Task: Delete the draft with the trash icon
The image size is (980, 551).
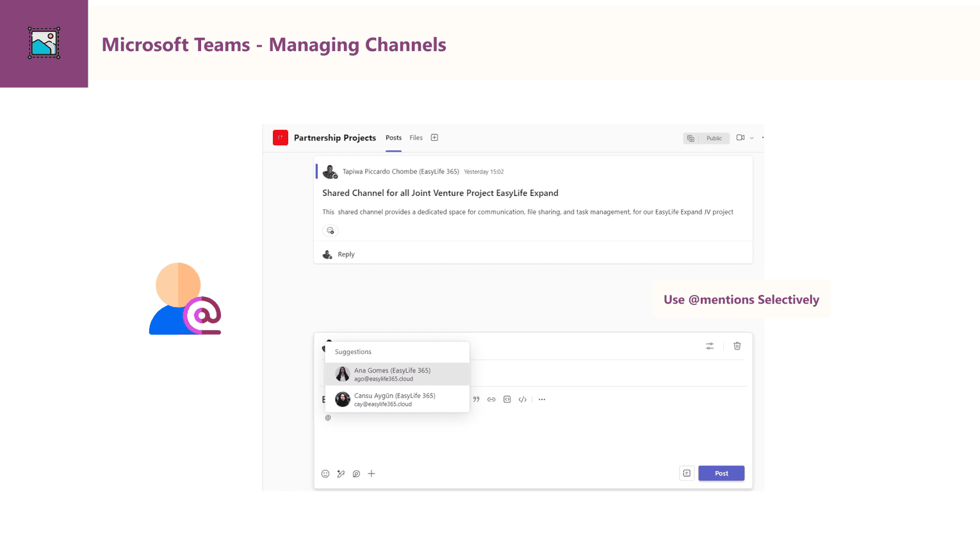Action: point(737,346)
